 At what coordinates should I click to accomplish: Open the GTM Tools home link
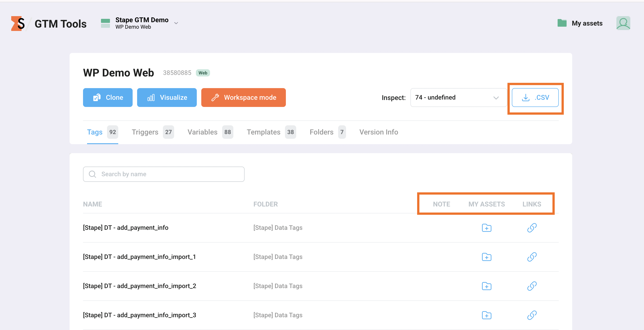[x=61, y=24]
